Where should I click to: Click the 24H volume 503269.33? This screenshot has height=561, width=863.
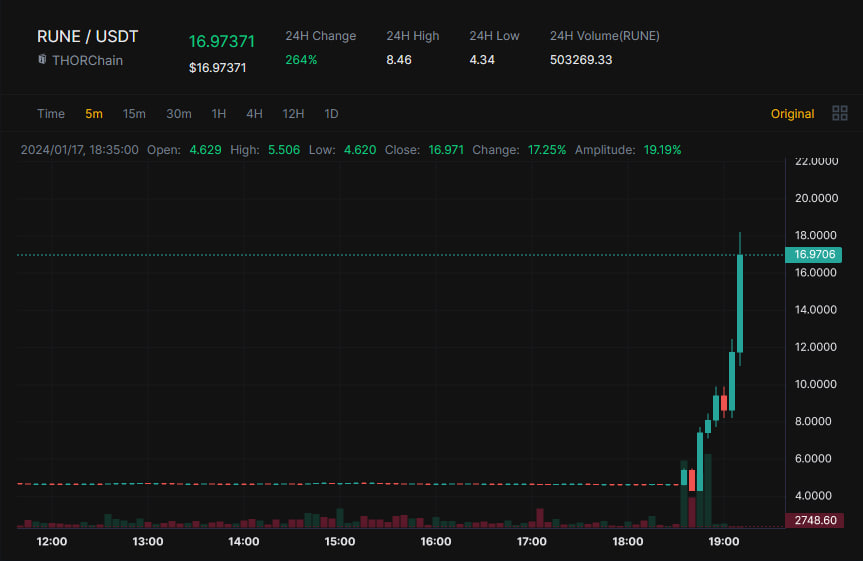(x=581, y=59)
